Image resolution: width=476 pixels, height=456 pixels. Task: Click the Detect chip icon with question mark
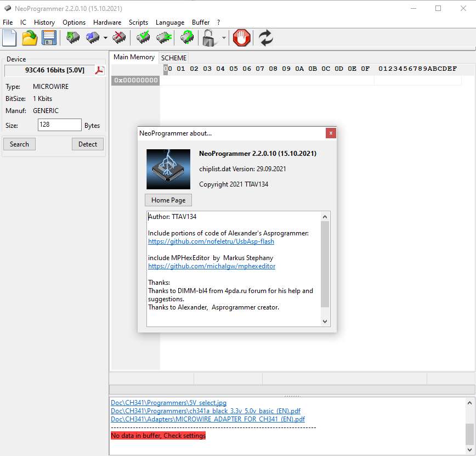(187, 38)
